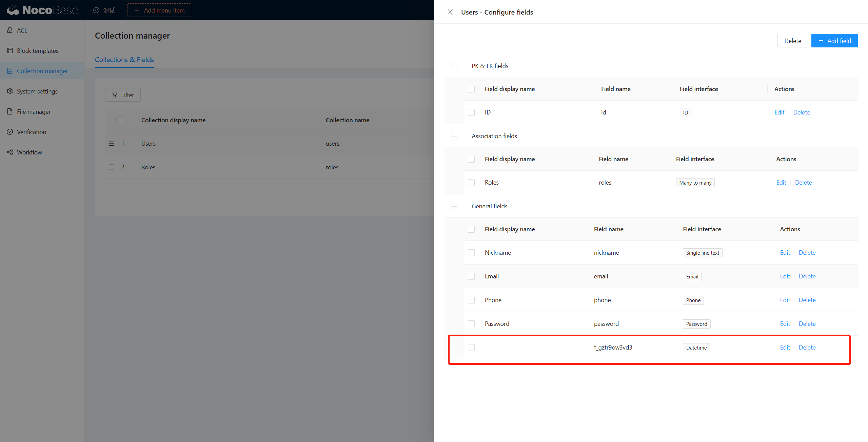Select the ACL lock icon

click(x=10, y=30)
